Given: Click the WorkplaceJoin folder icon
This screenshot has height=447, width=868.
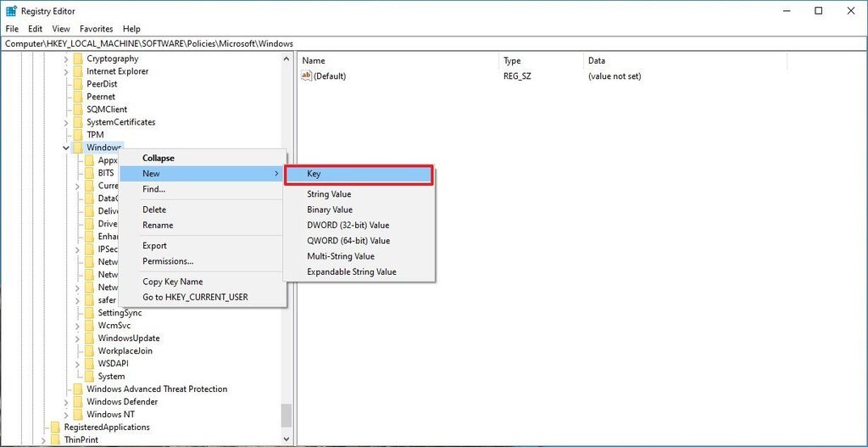Looking at the screenshot, I should point(88,351).
